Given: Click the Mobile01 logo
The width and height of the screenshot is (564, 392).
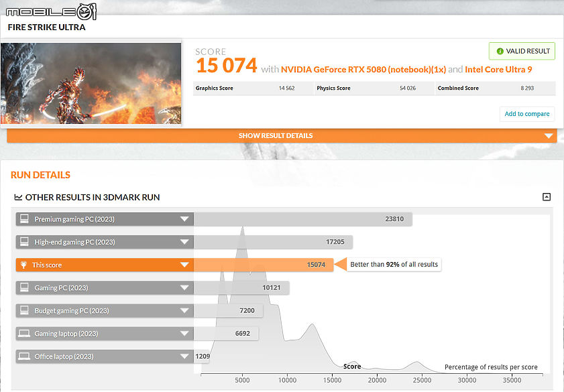Looking at the screenshot, I should (x=51, y=11).
